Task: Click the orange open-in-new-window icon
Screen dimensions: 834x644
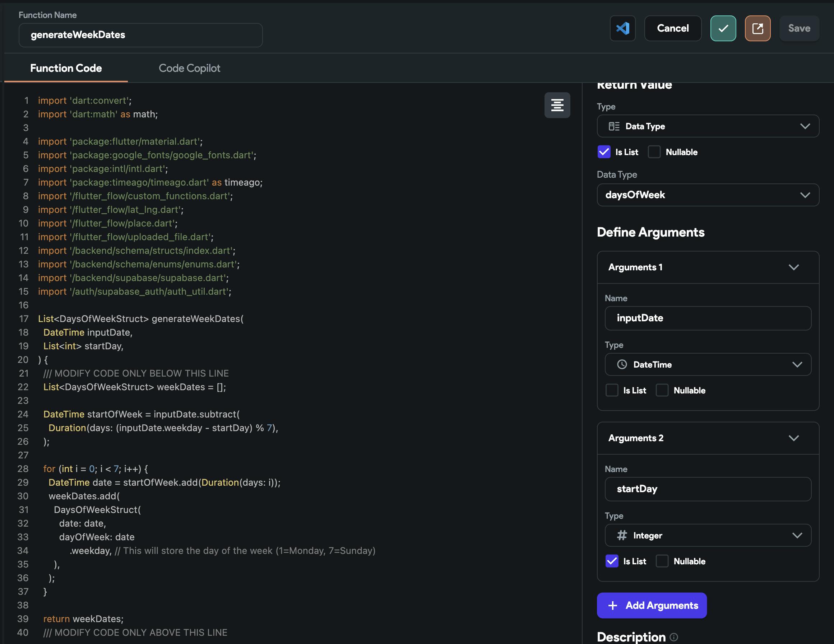Action: [757, 28]
